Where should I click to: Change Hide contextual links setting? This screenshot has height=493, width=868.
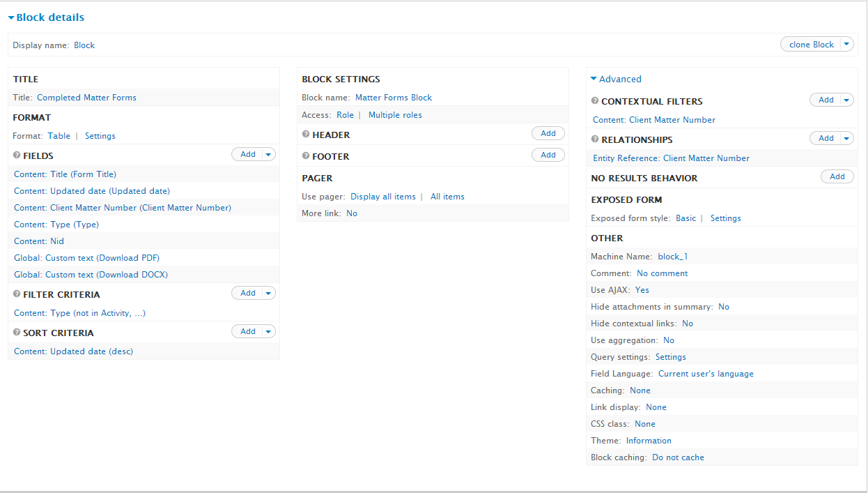coord(688,324)
